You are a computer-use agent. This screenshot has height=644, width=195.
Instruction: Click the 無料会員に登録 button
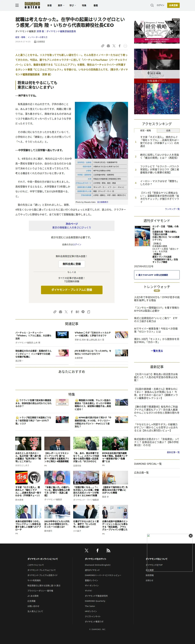[x=72, y=264]
